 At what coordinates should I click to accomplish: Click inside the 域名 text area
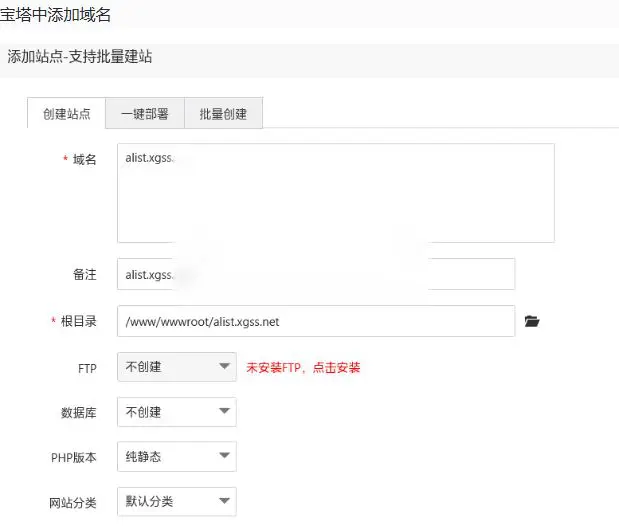point(336,193)
